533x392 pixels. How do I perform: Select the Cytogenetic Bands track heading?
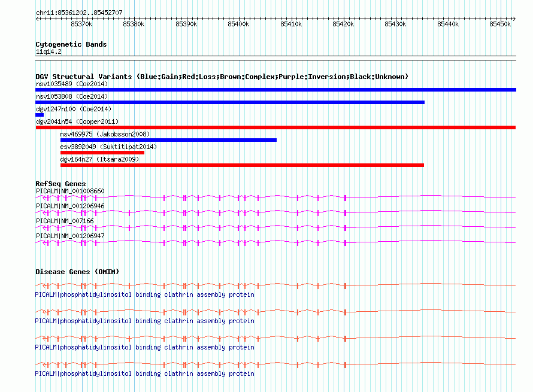(71, 44)
